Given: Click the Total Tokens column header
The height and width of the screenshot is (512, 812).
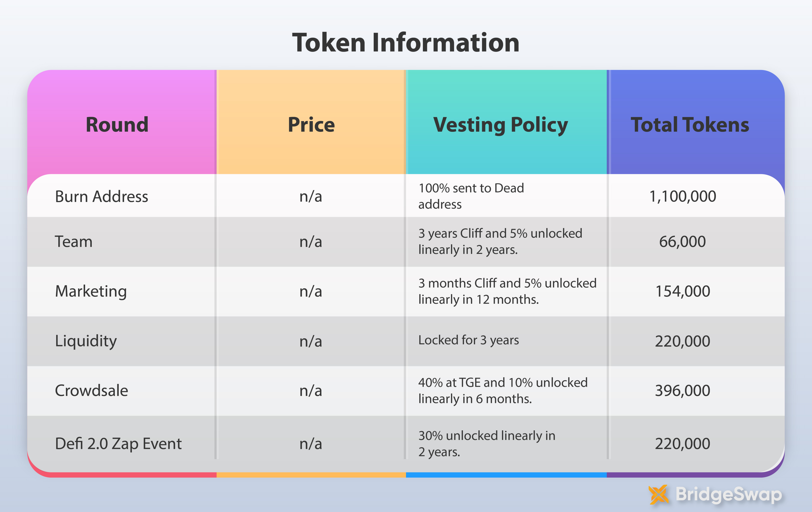Looking at the screenshot, I should (690, 124).
